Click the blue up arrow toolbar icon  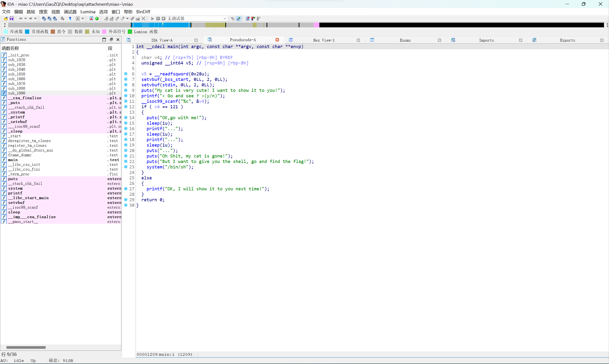(70, 19)
